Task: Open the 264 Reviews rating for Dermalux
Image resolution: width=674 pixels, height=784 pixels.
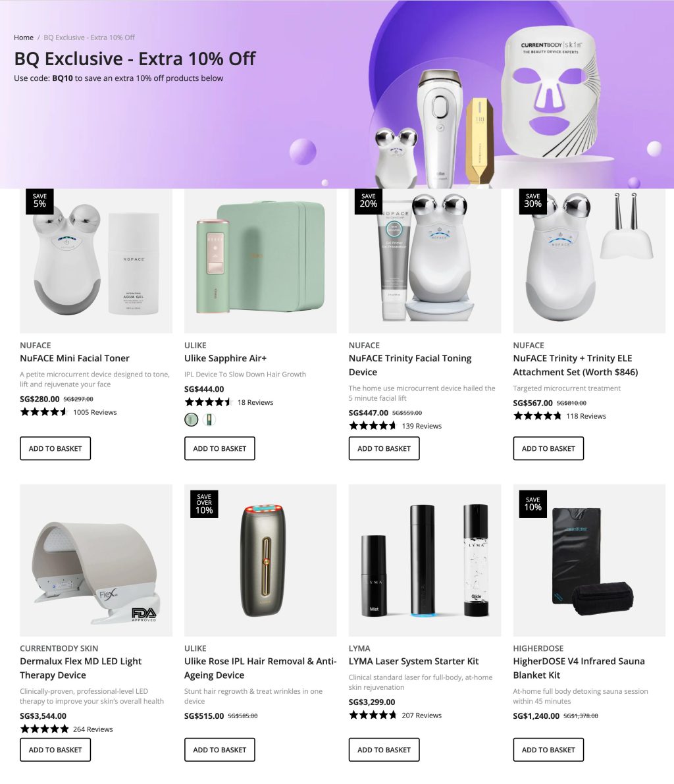Action: tap(66, 729)
